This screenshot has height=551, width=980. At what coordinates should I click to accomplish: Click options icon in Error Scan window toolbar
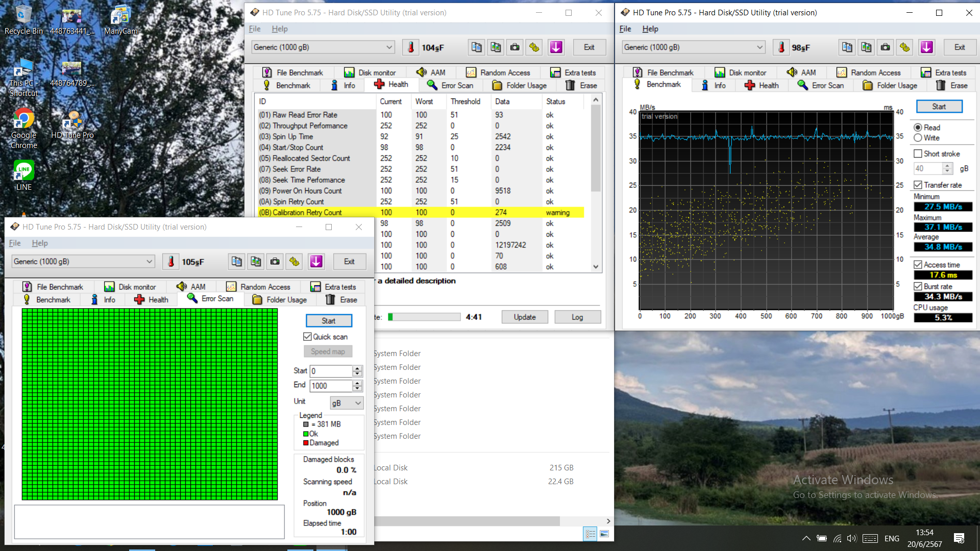pyautogui.click(x=295, y=262)
